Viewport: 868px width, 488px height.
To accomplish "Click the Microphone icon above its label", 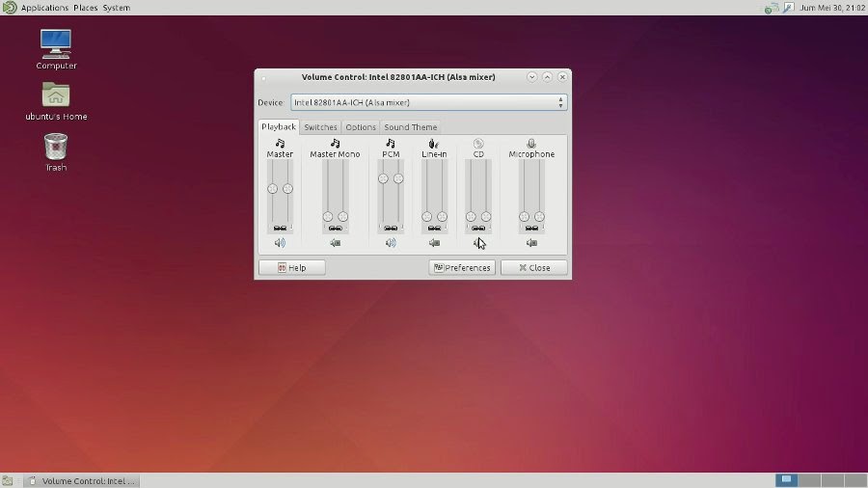I will pyautogui.click(x=531, y=144).
